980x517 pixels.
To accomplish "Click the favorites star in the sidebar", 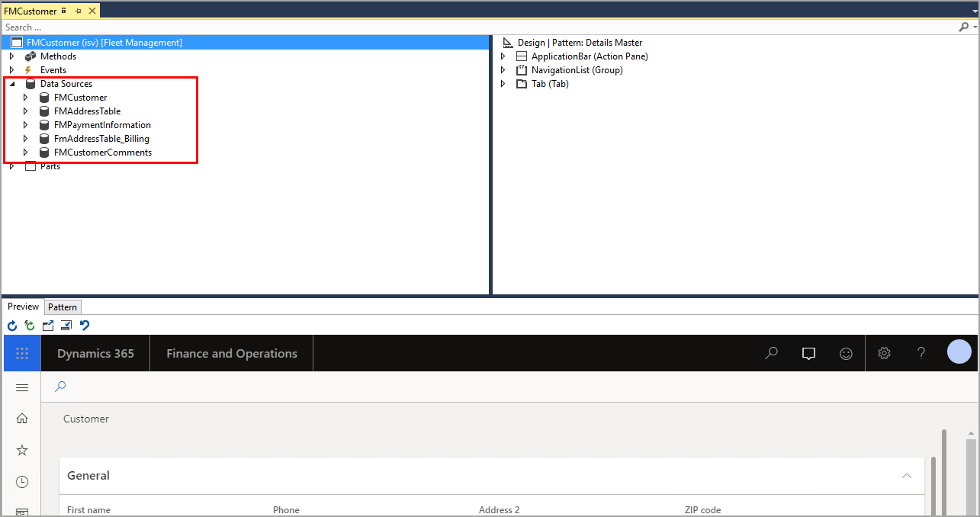I will coord(21,450).
